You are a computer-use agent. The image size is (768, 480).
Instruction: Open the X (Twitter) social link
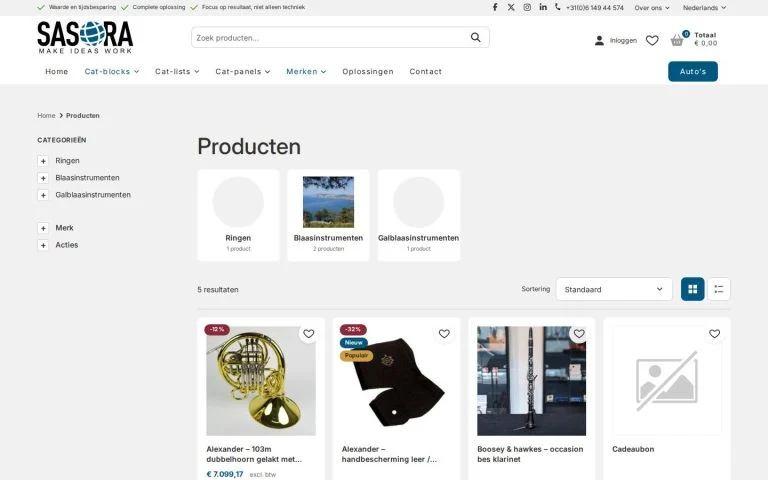coord(511,7)
